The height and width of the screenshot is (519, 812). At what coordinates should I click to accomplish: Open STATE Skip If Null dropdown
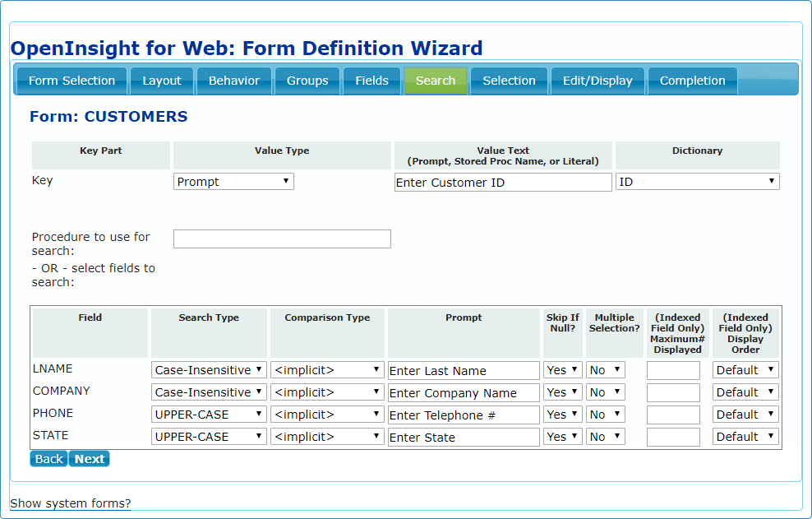[563, 437]
